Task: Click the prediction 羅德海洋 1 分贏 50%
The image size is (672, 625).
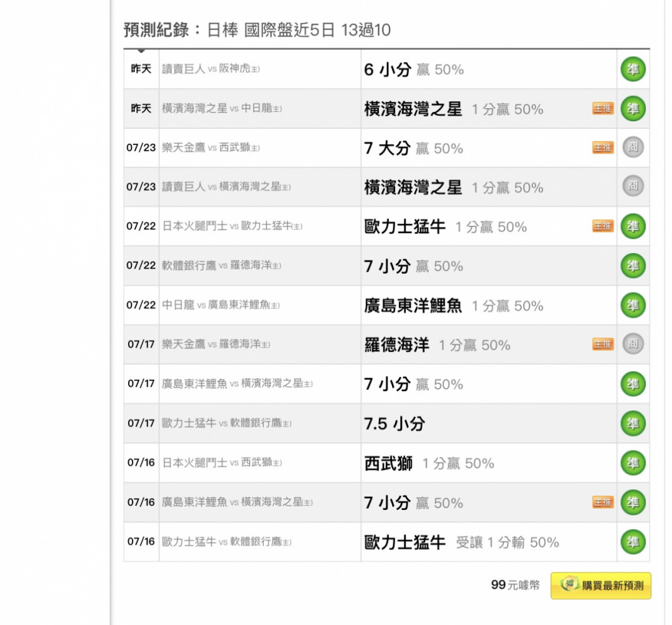Action: [x=437, y=345]
